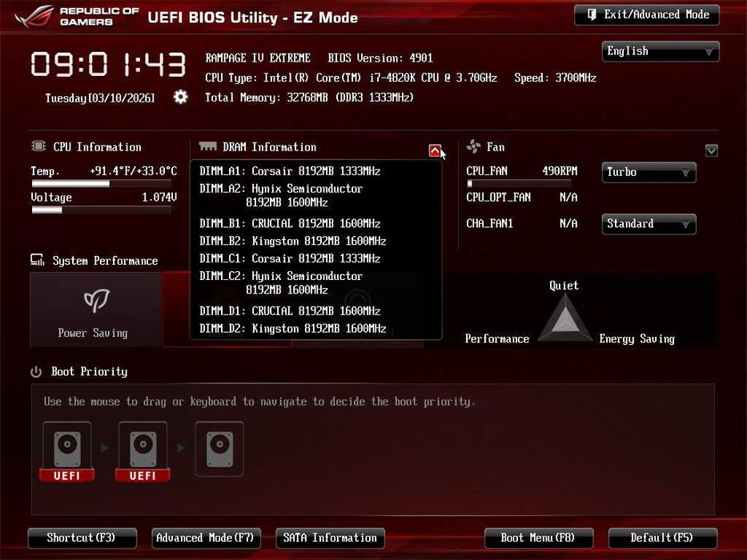Screen dimensions: 747x560
Task: Click the Quiet label
Action: point(564,286)
